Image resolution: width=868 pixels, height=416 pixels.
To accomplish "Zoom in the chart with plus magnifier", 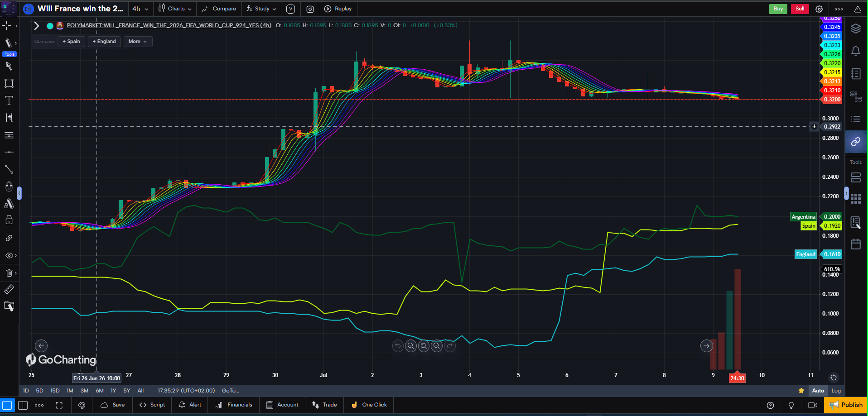I will point(436,346).
